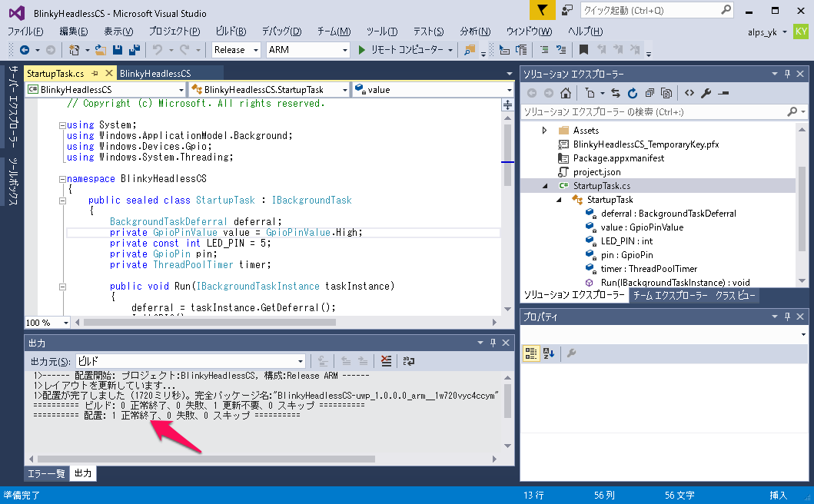
Task: Select project.json in Solution Explorer
Action: [596, 172]
